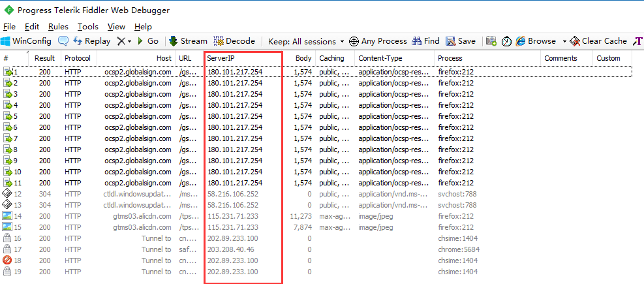Click the Any Process target picker
This screenshot has height=284, width=644.
pyautogui.click(x=378, y=41)
